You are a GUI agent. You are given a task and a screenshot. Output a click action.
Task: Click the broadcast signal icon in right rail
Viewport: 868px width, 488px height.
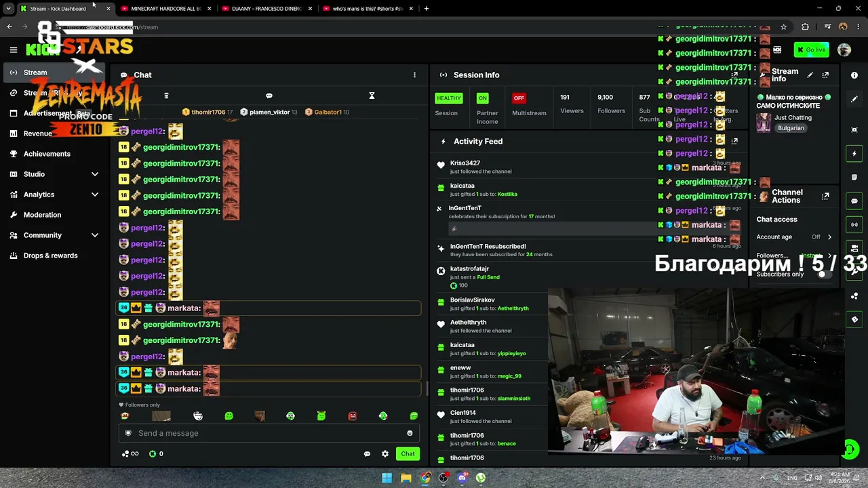pyautogui.click(x=854, y=224)
